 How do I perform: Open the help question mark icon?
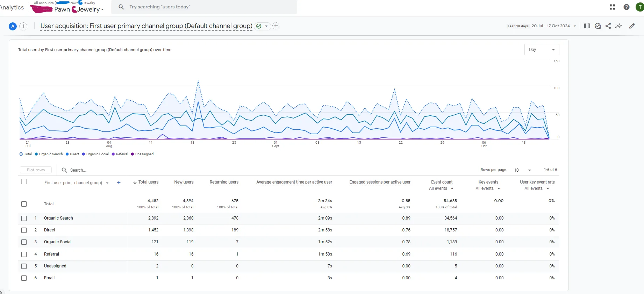(x=627, y=7)
